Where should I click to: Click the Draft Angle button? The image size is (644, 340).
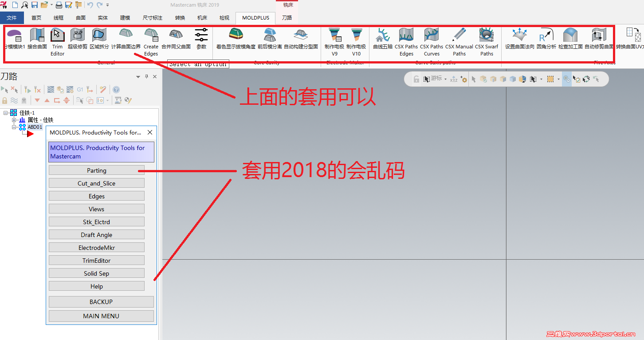97,235
